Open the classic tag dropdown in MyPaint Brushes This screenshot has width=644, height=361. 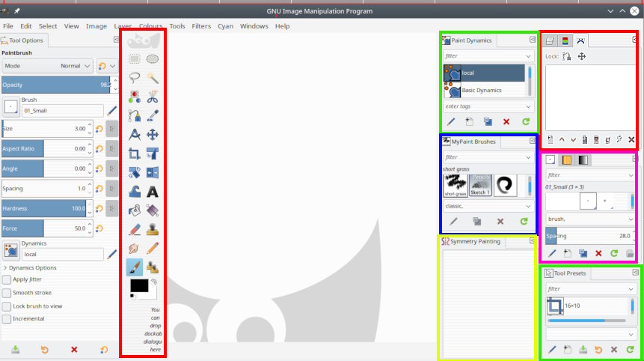(x=528, y=206)
